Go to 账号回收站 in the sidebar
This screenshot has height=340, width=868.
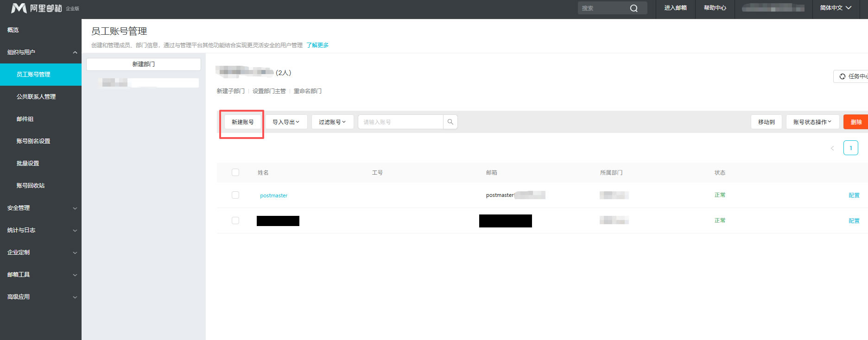click(x=31, y=186)
